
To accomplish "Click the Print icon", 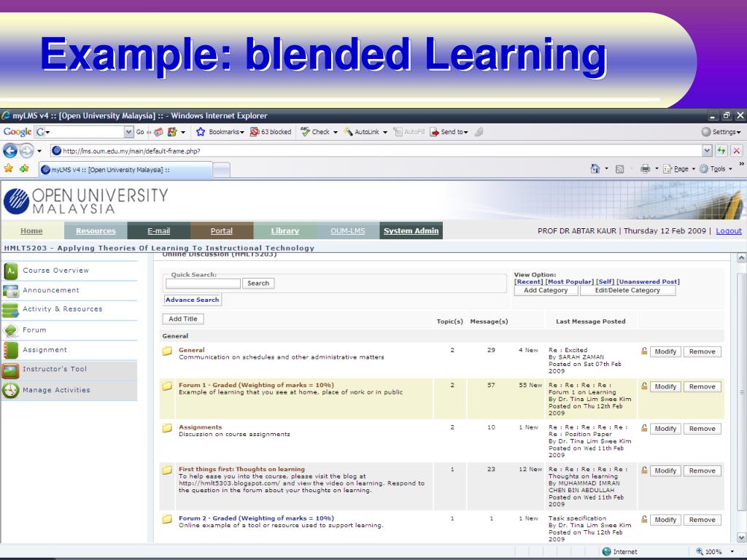I will click(645, 168).
